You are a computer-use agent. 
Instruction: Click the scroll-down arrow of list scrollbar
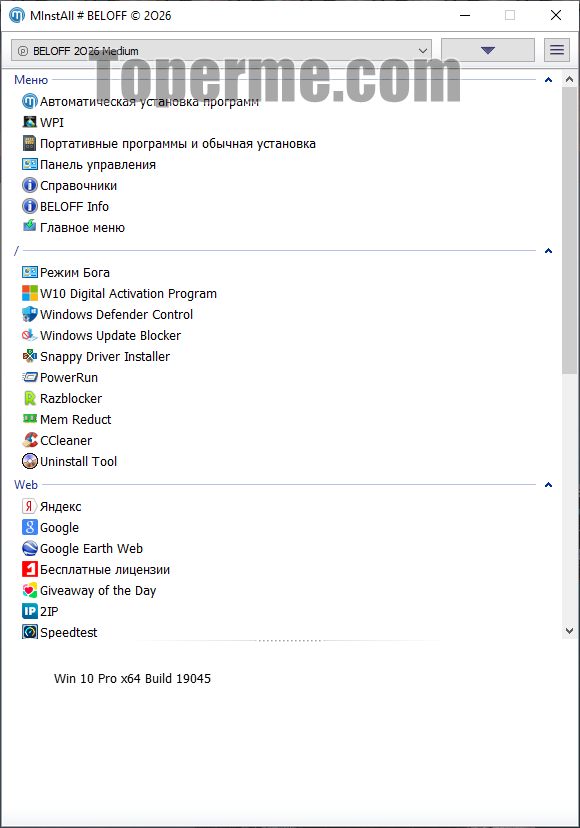click(x=569, y=631)
